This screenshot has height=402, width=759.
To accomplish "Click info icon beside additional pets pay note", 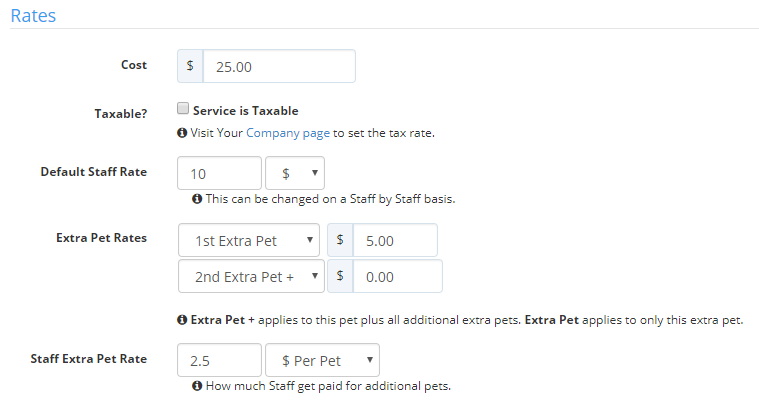I will [197, 386].
